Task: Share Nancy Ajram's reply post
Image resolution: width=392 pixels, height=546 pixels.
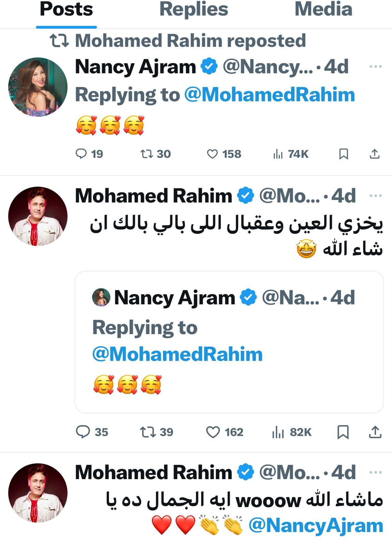Action: click(x=375, y=154)
